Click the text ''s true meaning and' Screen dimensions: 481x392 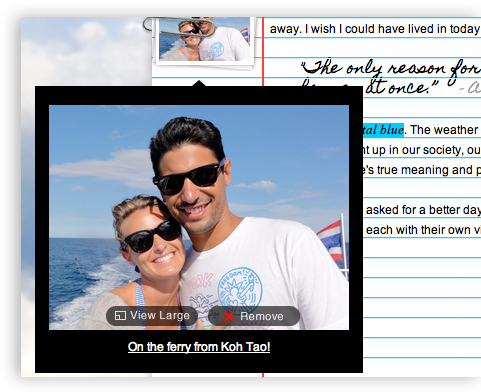pos(418,170)
